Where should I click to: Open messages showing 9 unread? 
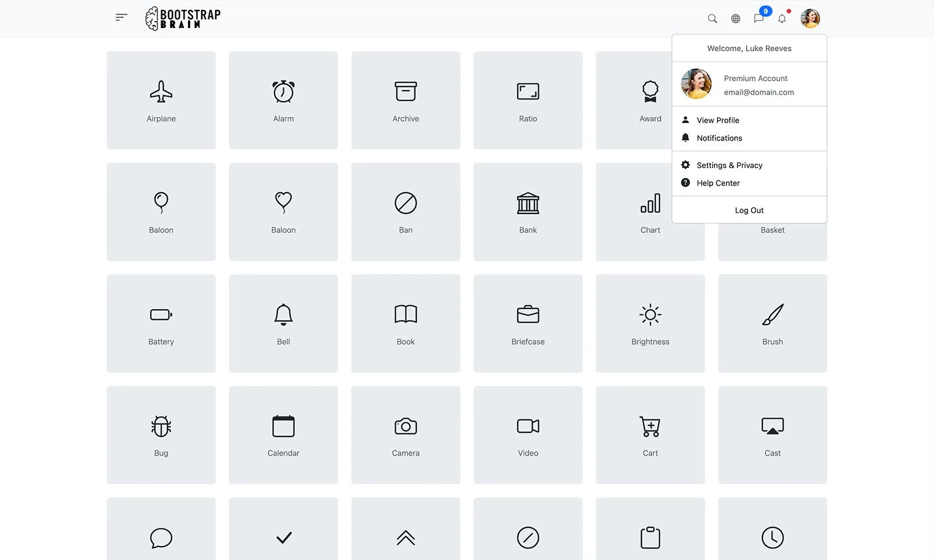pos(759,19)
